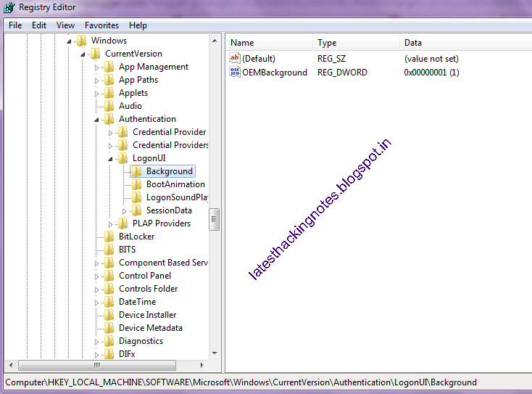Open the View menu
This screenshot has height=394, width=532.
pyautogui.click(x=65, y=25)
